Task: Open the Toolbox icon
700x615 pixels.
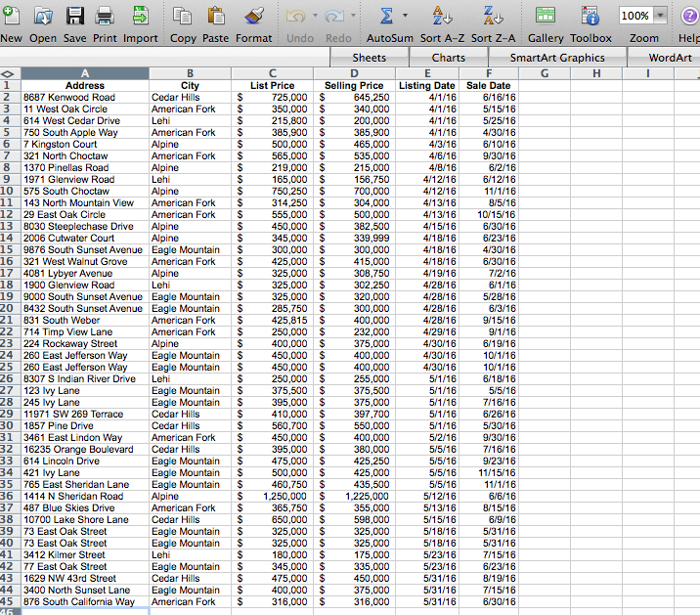Action: point(591,16)
